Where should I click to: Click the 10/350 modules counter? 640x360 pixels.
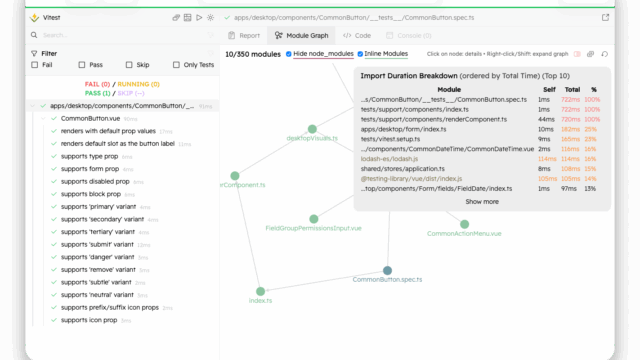pos(253,54)
